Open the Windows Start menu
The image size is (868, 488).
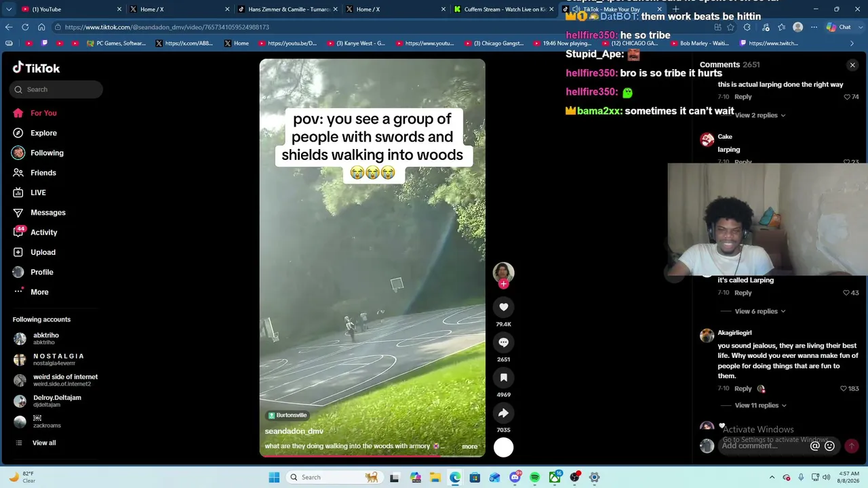tap(274, 477)
